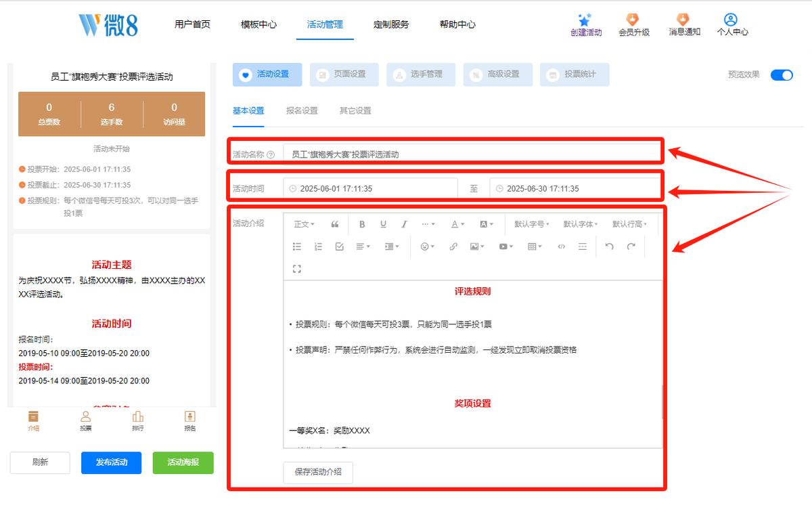Click the 刷新 button

pos(40,462)
